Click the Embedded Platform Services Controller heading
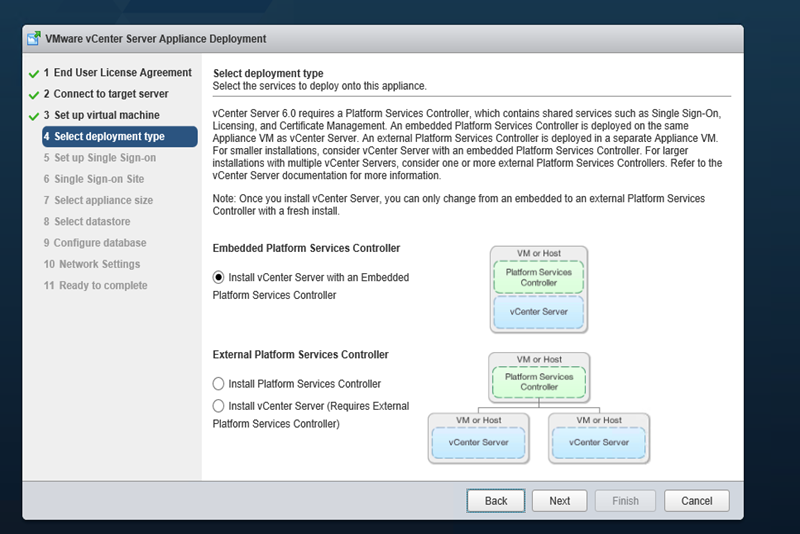The image size is (800, 534). 306,248
